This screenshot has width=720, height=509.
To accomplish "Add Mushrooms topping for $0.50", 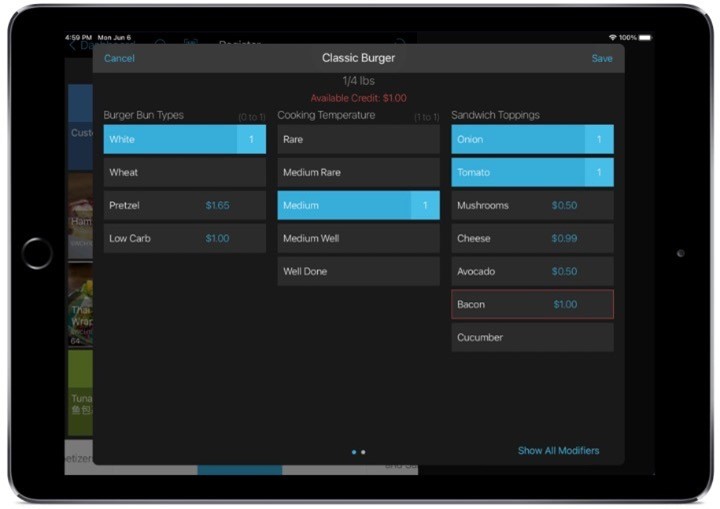I will 532,206.
